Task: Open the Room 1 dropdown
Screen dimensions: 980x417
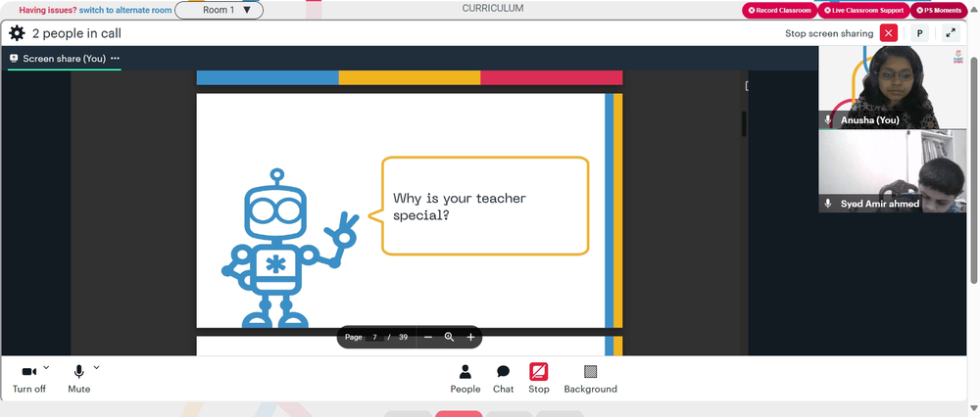Action: [x=219, y=10]
